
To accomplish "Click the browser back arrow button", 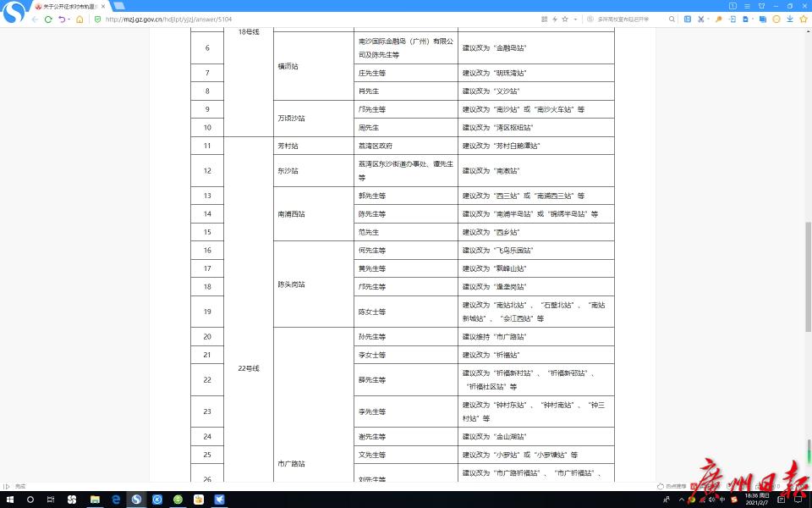I will point(35,19).
